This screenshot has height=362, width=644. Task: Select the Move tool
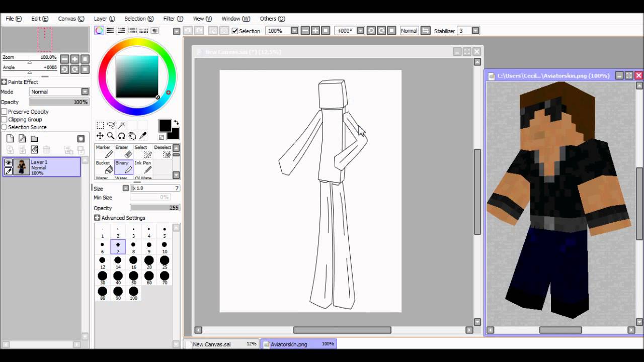[x=100, y=136]
